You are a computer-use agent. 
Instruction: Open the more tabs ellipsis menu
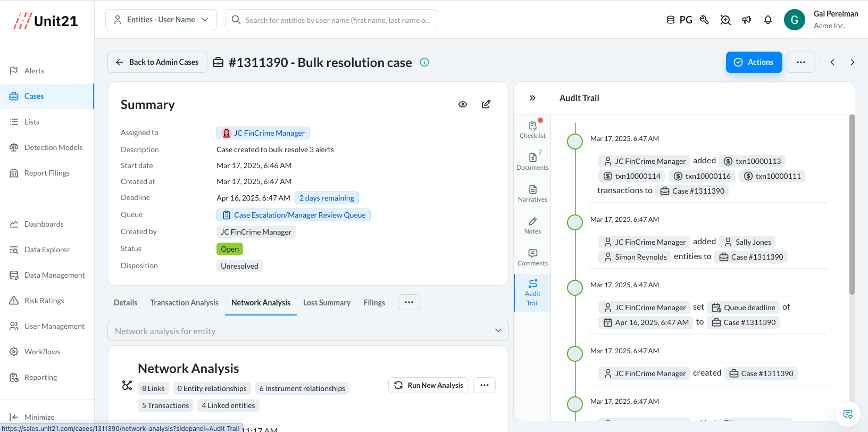click(408, 302)
